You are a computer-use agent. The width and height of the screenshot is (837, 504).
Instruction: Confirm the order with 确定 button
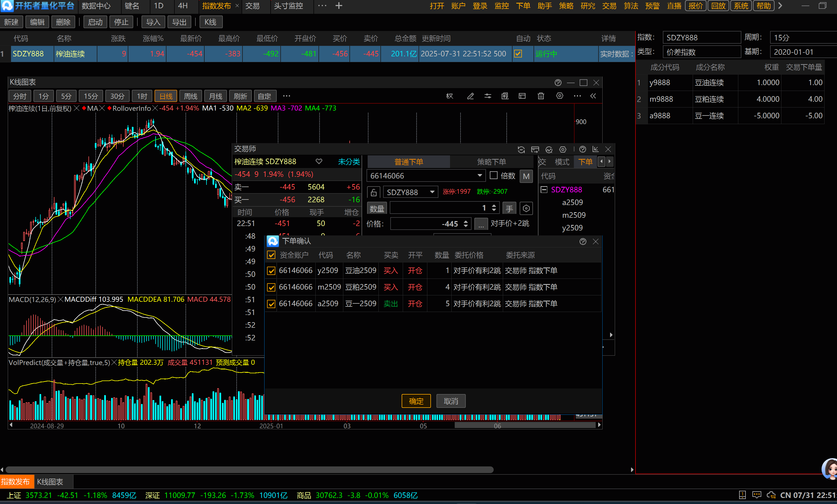(416, 401)
